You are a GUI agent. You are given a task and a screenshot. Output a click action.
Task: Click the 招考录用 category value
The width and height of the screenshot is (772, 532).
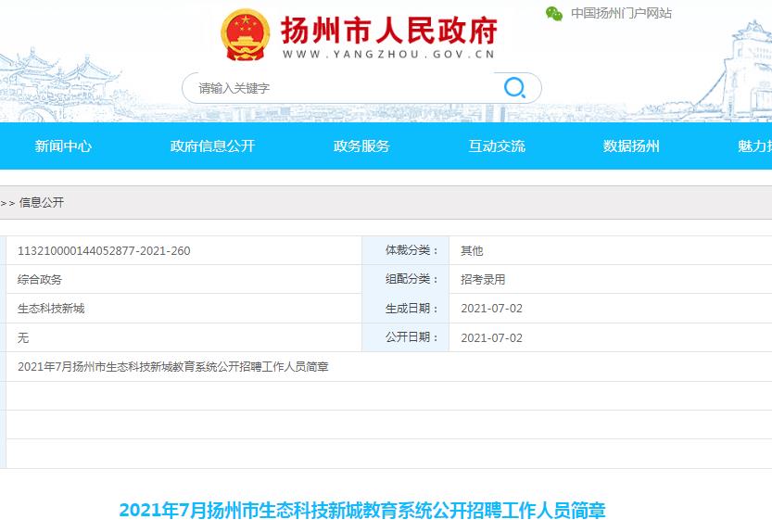coord(483,279)
